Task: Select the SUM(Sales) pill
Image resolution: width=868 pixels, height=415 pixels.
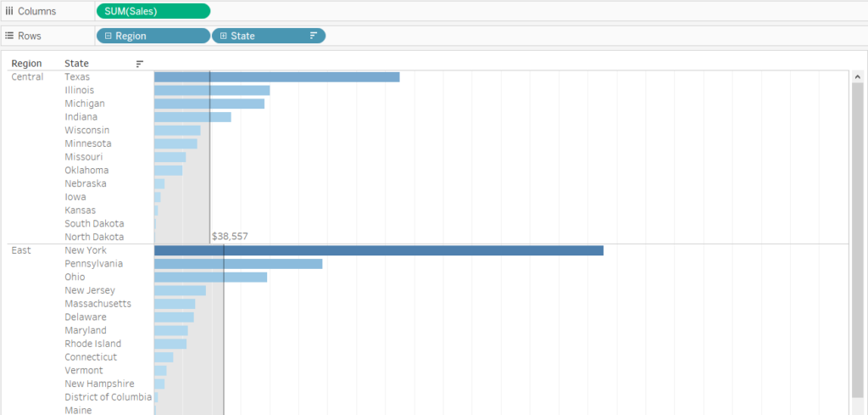Action: 153,11
